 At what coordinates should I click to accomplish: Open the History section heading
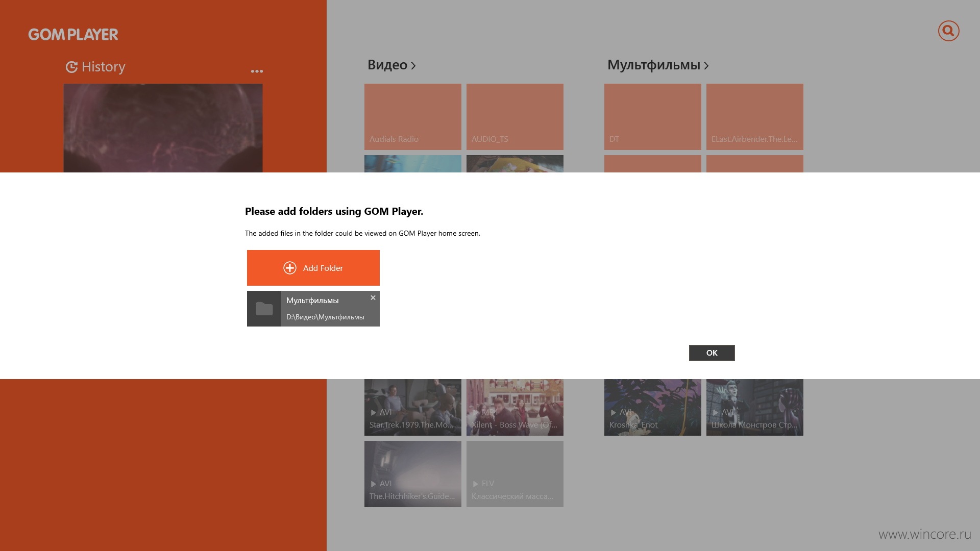pyautogui.click(x=103, y=67)
